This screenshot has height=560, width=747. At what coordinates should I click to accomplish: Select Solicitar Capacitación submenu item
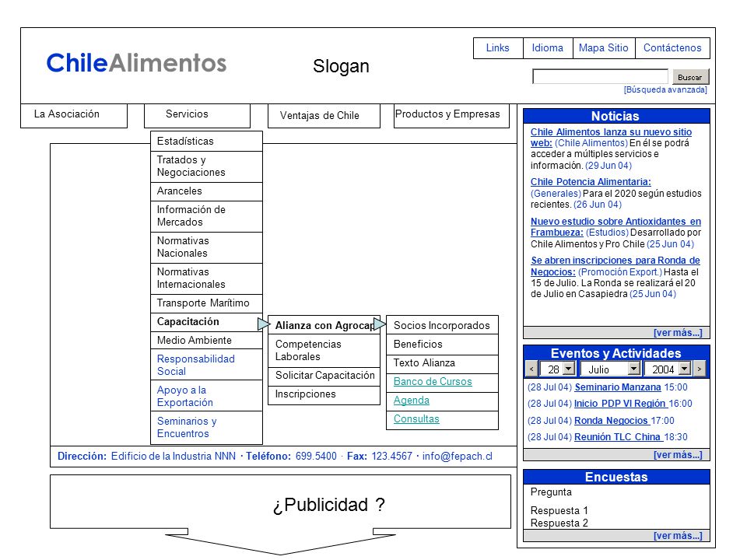(x=324, y=376)
